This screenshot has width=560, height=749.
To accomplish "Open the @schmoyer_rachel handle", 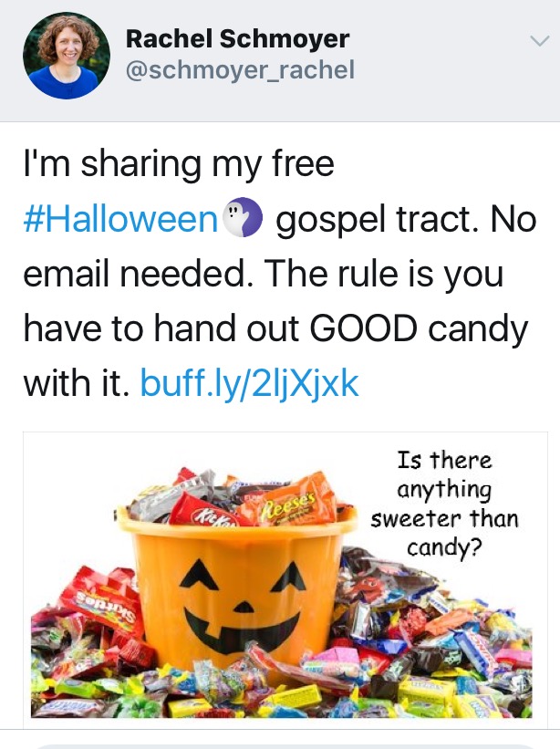I will point(239,69).
